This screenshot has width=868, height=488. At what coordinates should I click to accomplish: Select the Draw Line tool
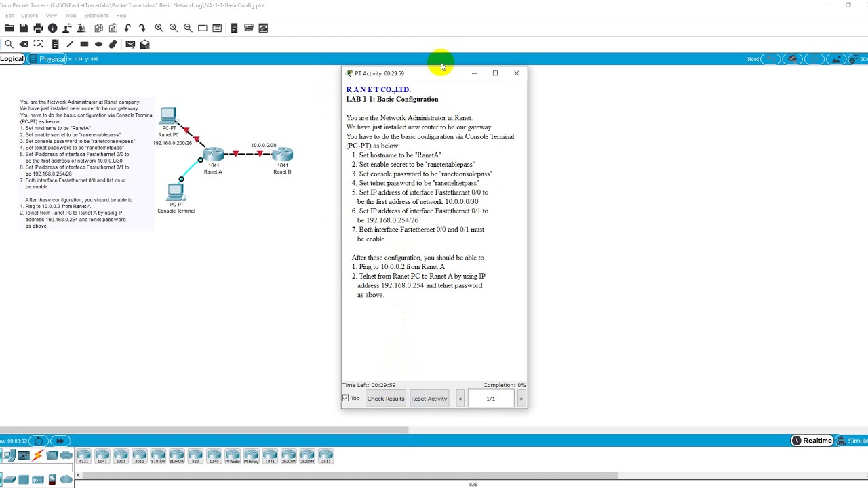tap(69, 44)
